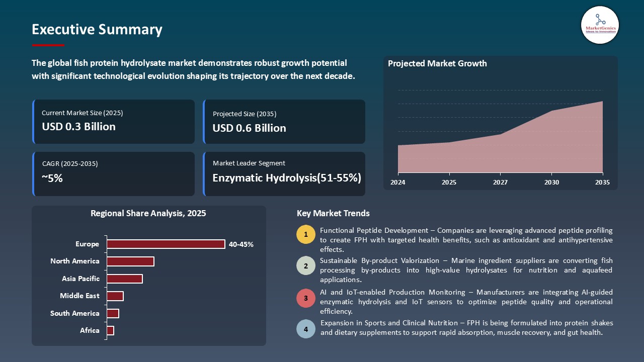The width and height of the screenshot is (644, 362).
Task: Select the Current Market Size (2025) card
Action: [114, 122]
